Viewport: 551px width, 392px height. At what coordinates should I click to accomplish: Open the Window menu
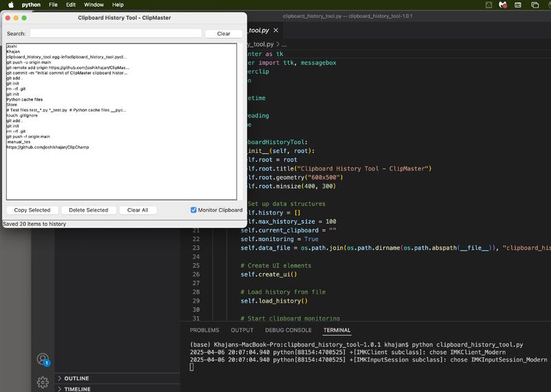[94, 5]
